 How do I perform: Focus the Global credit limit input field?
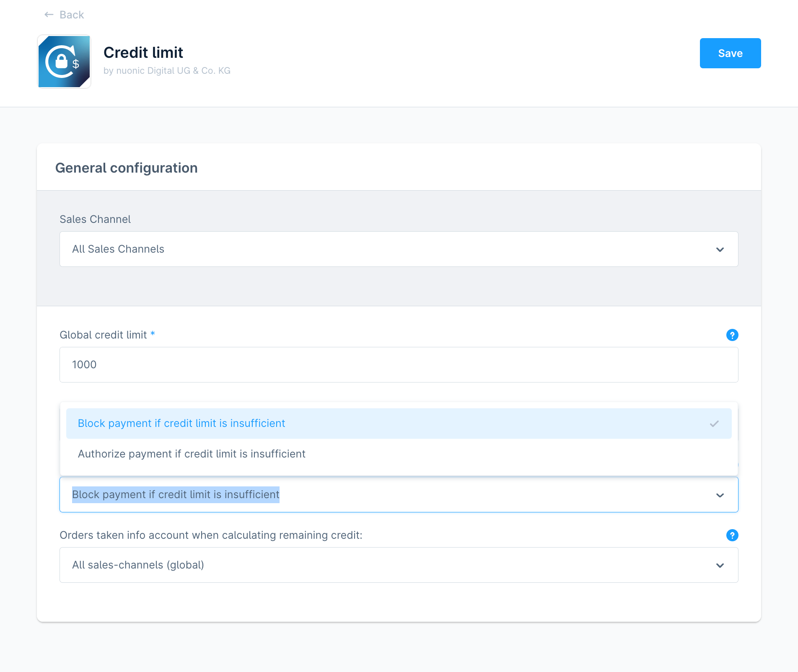pos(399,364)
